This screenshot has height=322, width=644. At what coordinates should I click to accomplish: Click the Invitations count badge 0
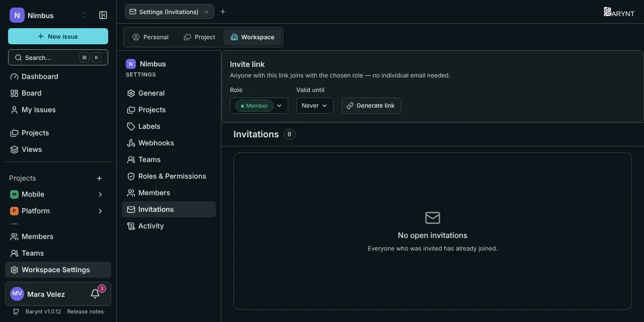tap(289, 134)
